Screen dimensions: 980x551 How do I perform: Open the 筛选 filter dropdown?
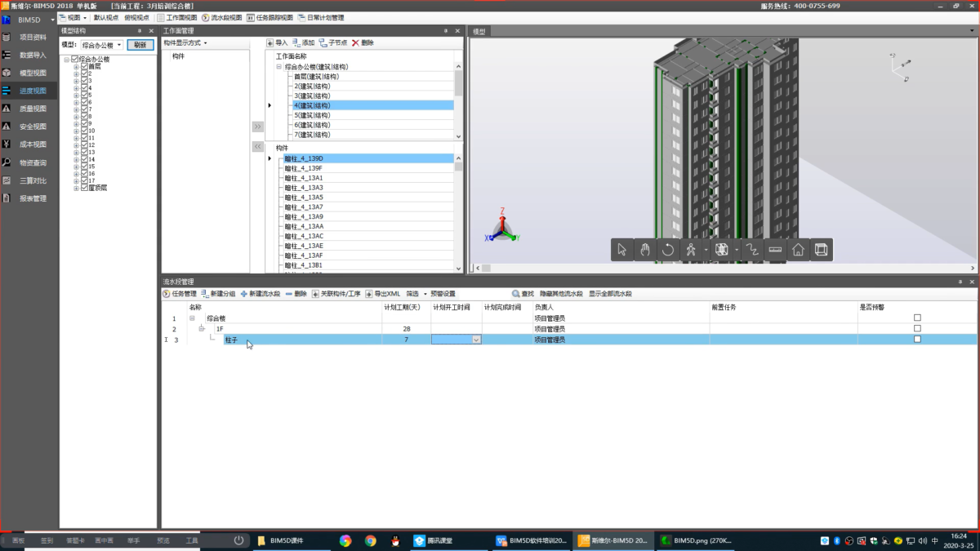(416, 294)
